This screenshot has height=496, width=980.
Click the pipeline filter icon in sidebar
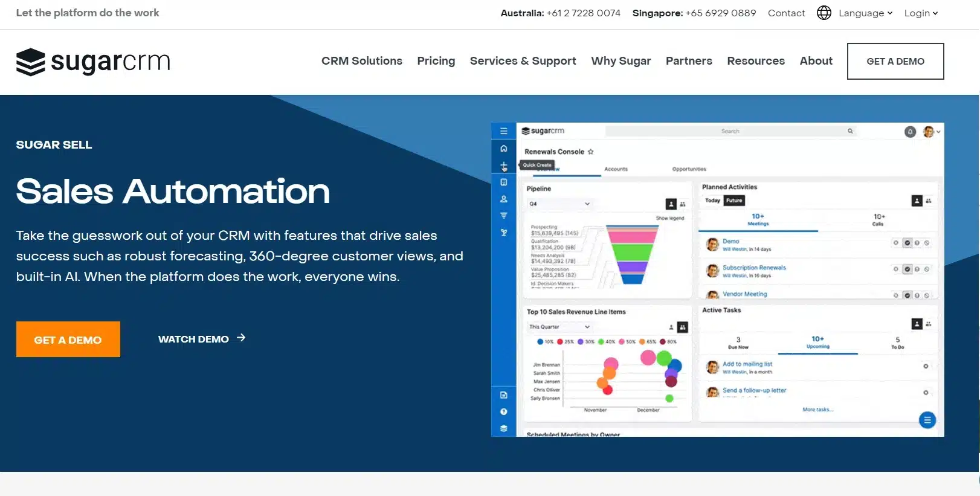pyautogui.click(x=503, y=216)
